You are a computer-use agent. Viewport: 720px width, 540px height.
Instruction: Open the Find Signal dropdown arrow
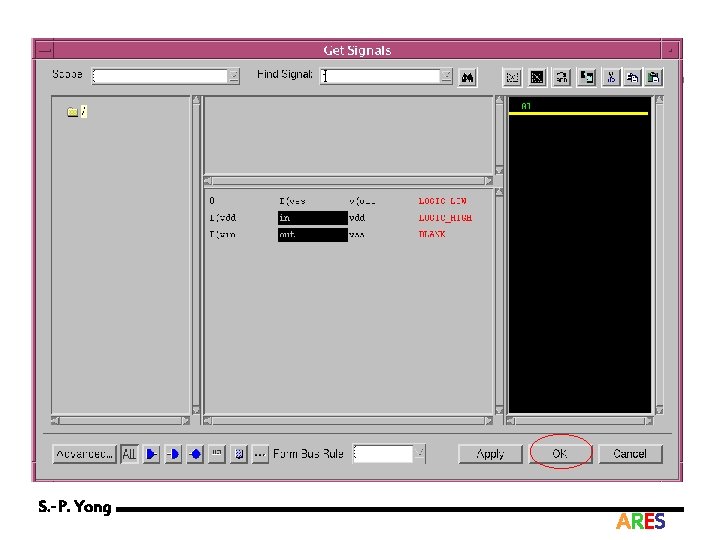tap(446, 76)
